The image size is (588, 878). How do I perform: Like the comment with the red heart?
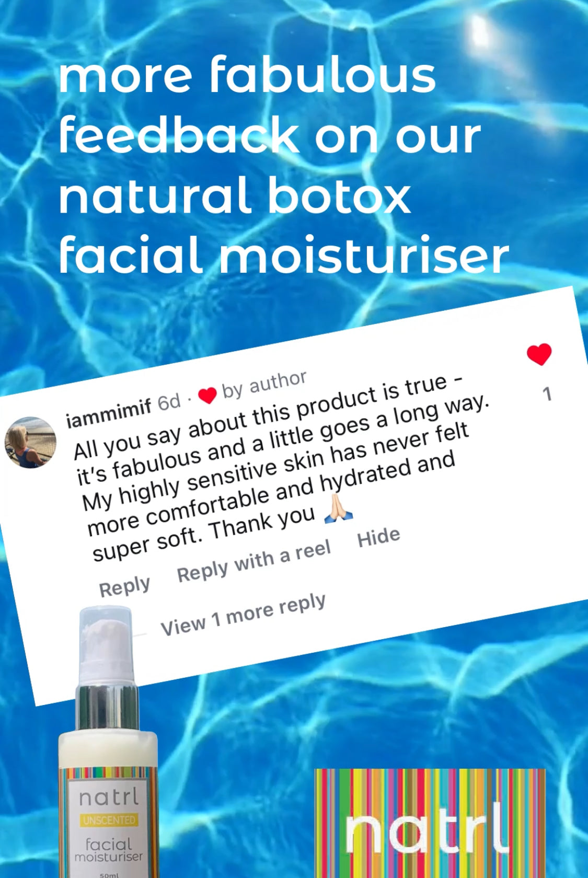[x=539, y=354]
